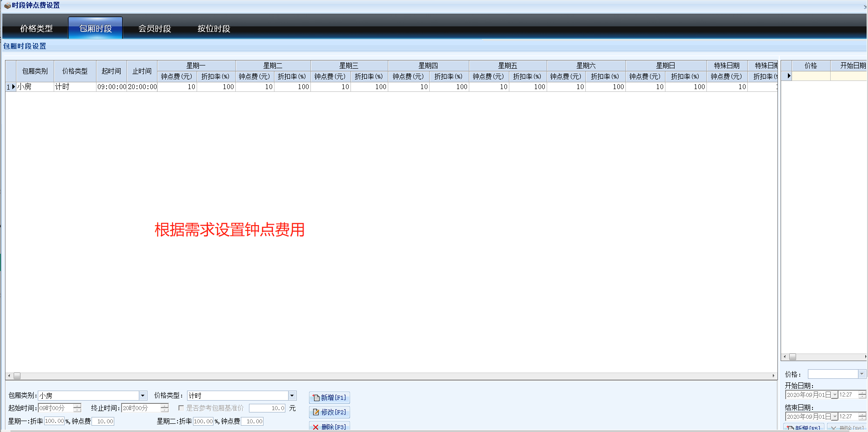Click the right price grid scrollbar thumb
The width and height of the screenshot is (868, 432).
792,357
